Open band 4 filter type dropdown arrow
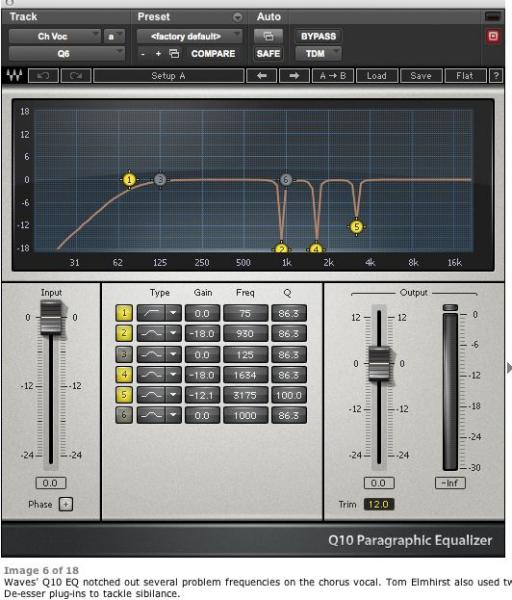The height and width of the screenshot is (600, 512). point(173,375)
